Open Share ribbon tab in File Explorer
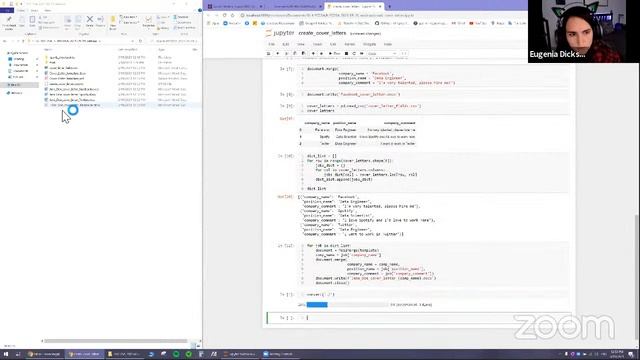The image size is (640, 360). [34, 10]
